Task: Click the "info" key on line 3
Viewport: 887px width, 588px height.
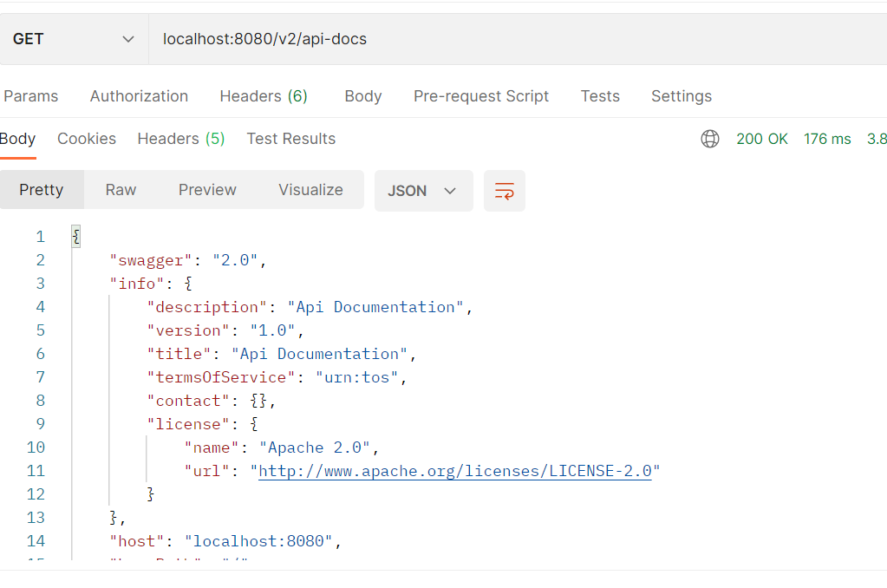Action: (x=136, y=284)
